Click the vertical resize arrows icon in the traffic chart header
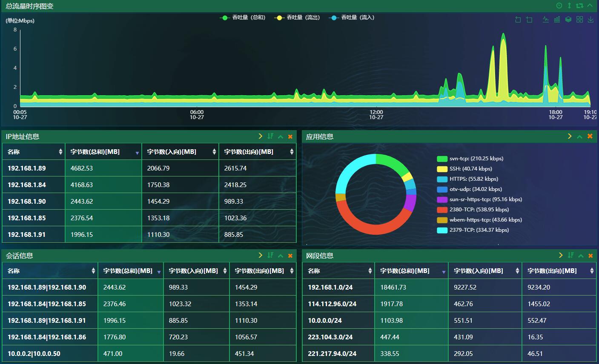 pos(569,6)
